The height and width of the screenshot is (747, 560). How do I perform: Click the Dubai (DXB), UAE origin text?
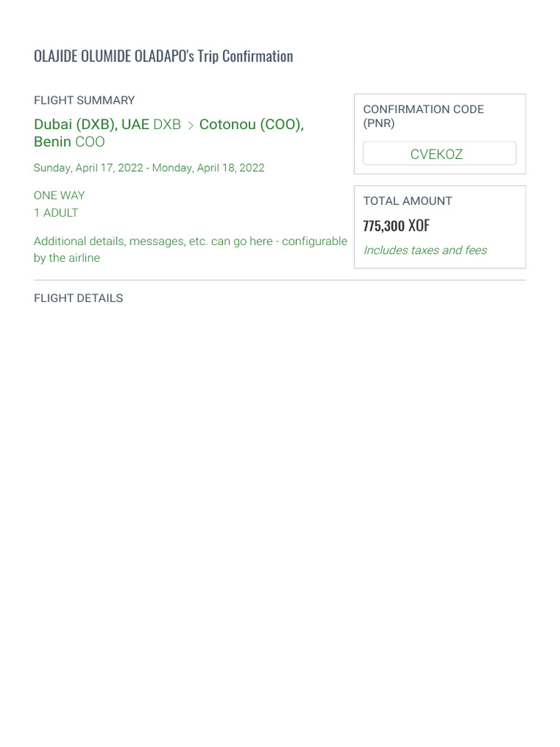click(x=91, y=124)
